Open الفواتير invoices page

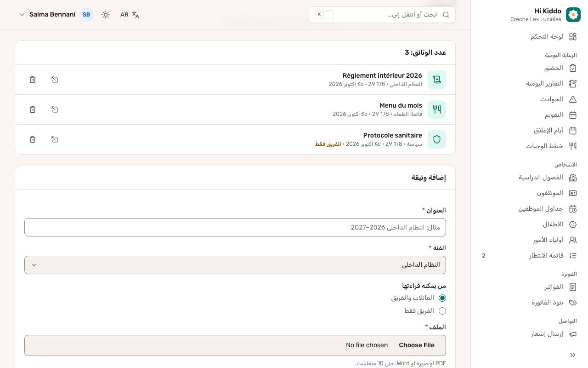[529, 287]
